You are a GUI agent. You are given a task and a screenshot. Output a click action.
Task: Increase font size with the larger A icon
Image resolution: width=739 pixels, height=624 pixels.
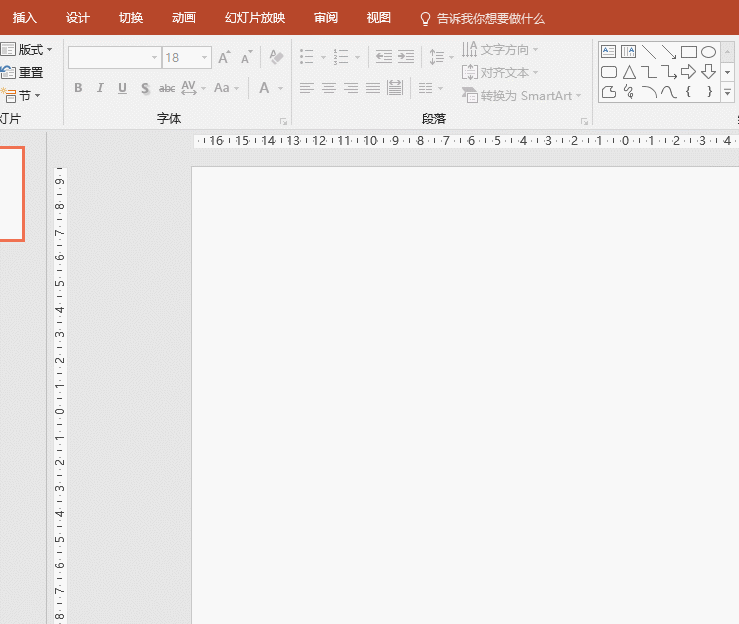click(224, 57)
